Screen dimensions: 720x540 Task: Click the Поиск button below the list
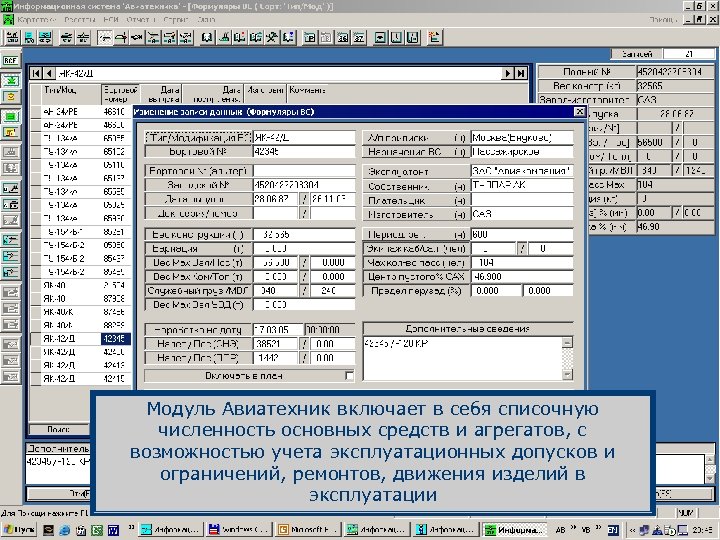tap(58, 429)
